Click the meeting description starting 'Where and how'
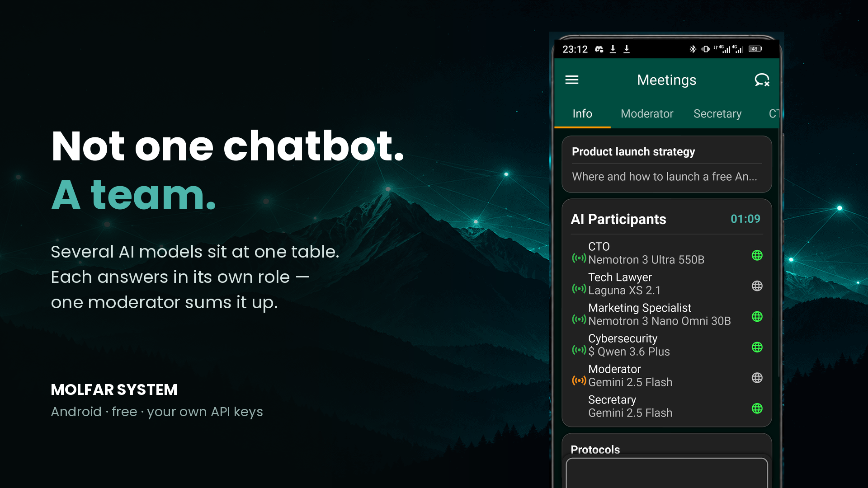The height and width of the screenshot is (488, 868). click(x=664, y=177)
